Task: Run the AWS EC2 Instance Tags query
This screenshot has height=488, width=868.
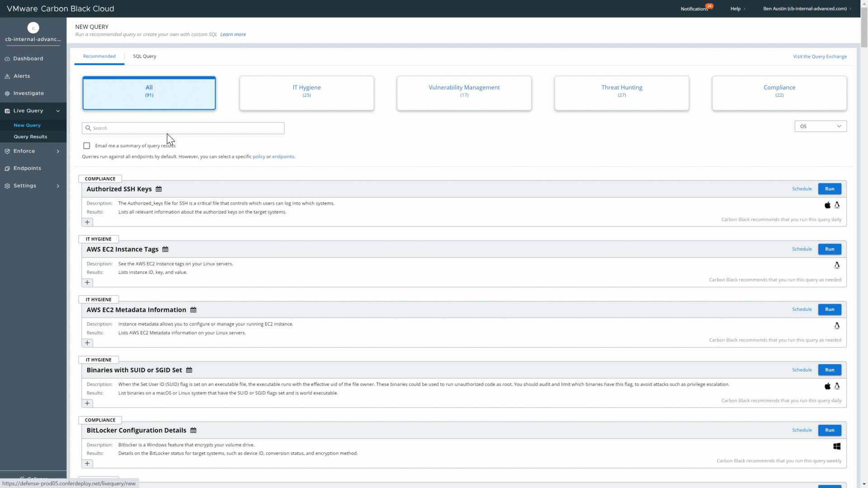Action: pyautogui.click(x=830, y=249)
